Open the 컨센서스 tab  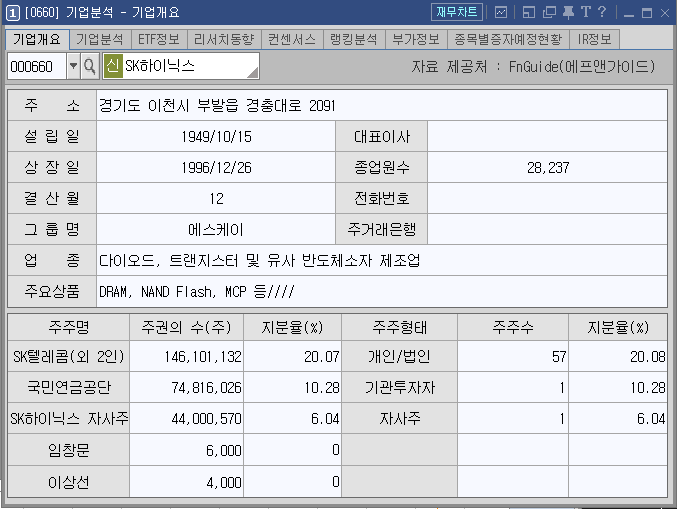[292, 40]
